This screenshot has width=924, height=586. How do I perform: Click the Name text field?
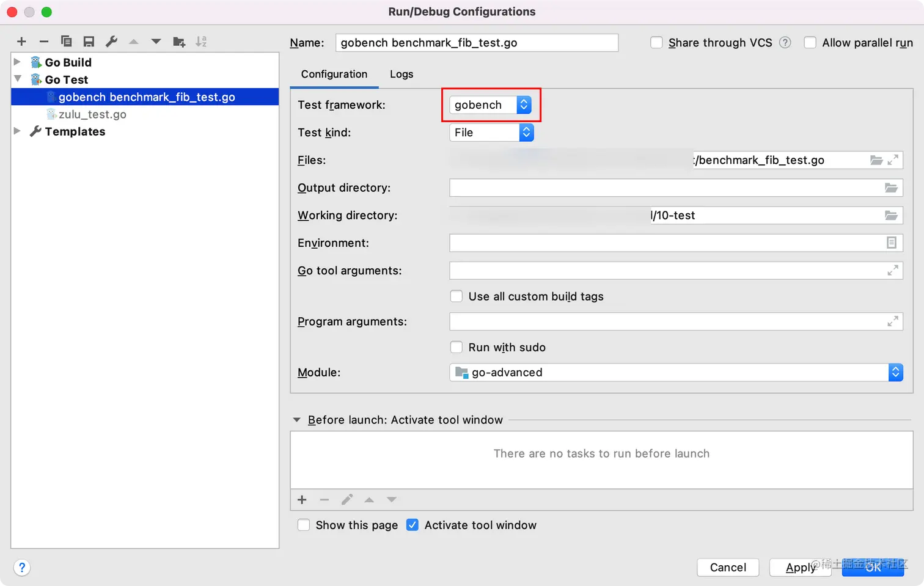pyautogui.click(x=477, y=43)
